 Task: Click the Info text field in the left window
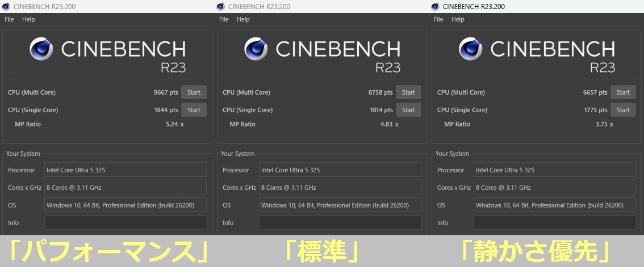pos(125,223)
